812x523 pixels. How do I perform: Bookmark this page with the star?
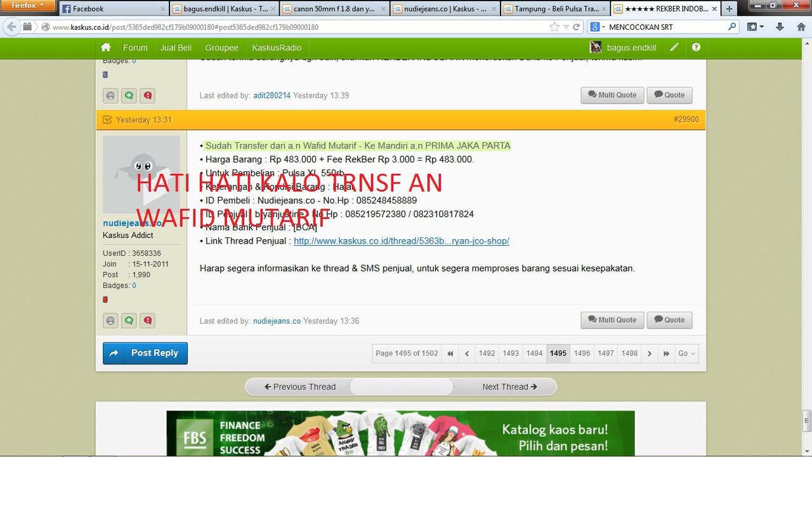pyautogui.click(x=554, y=27)
